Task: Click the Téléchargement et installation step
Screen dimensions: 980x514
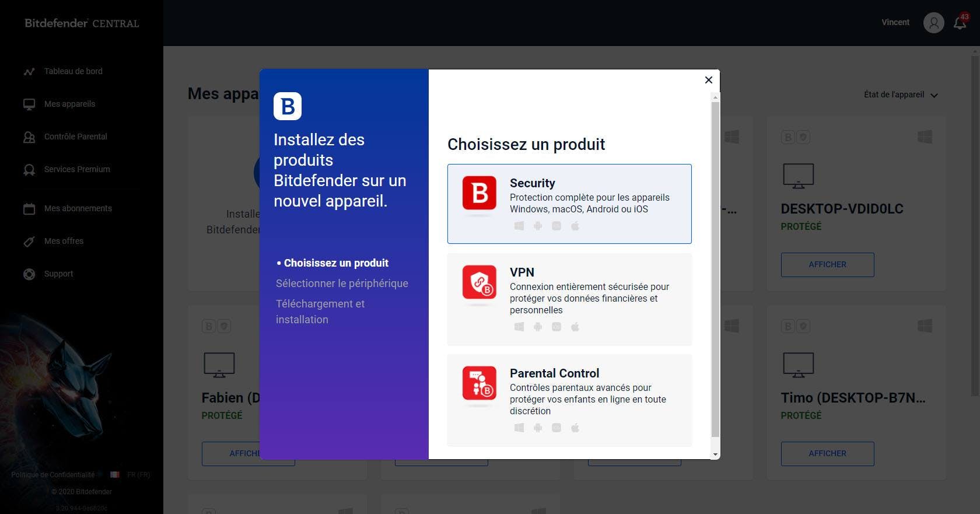Action: point(320,312)
